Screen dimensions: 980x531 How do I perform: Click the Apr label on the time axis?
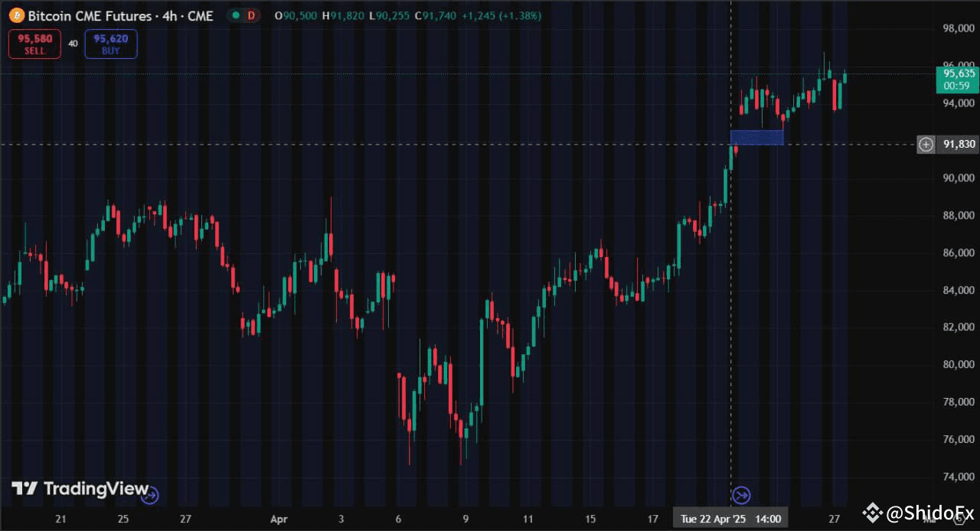(x=278, y=520)
